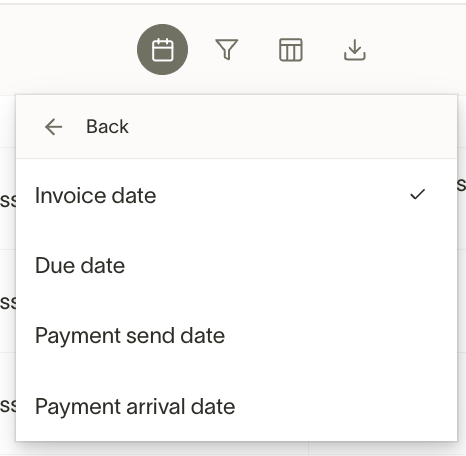Show filter options with the funnel button
The width and height of the screenshot is (466, 456).
(227, 50)
